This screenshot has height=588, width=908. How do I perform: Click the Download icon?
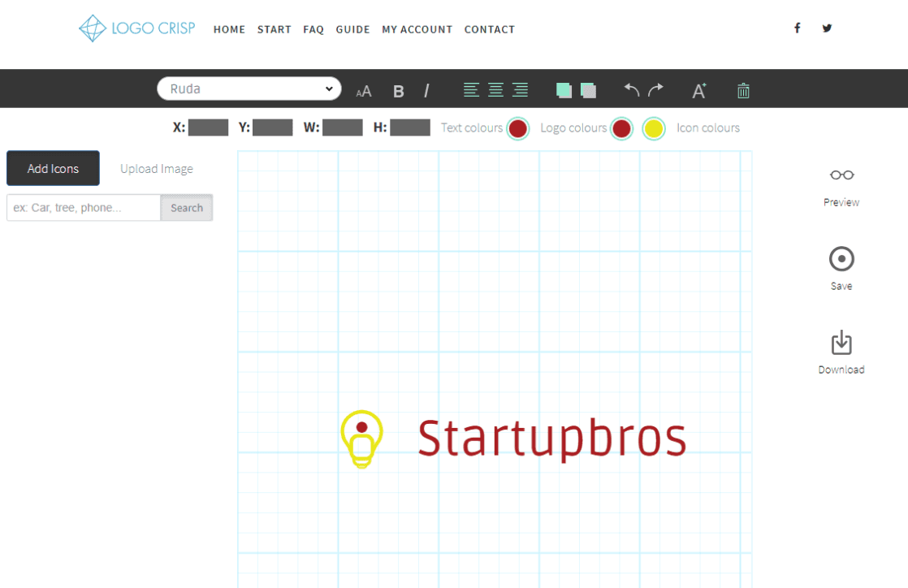841,343
